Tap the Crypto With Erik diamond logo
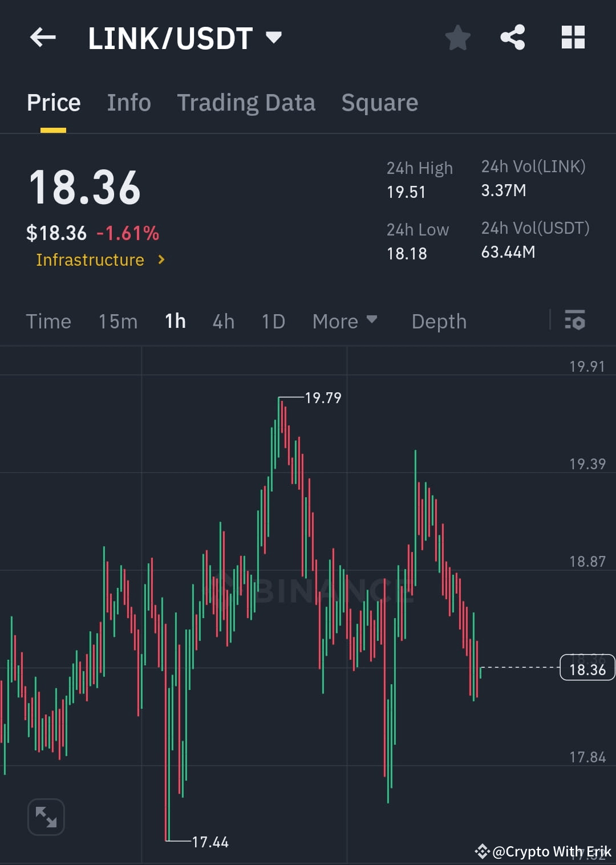616x865 pixels. [482, 852]
